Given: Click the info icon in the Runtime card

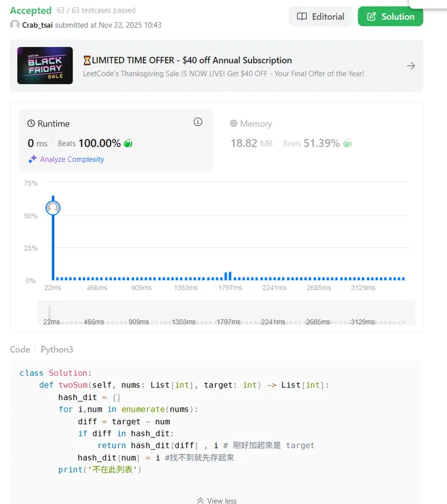Looking at the screenshot, I should click(198, 122).
